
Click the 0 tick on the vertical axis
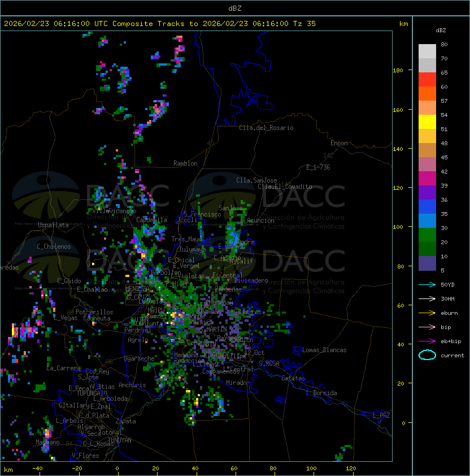(x=403, y=423)
